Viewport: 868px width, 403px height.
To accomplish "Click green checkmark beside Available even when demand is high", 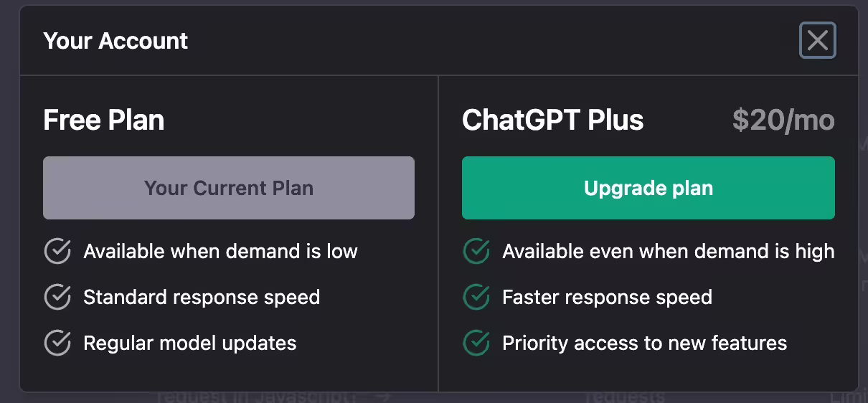I will tap(476, 252).
